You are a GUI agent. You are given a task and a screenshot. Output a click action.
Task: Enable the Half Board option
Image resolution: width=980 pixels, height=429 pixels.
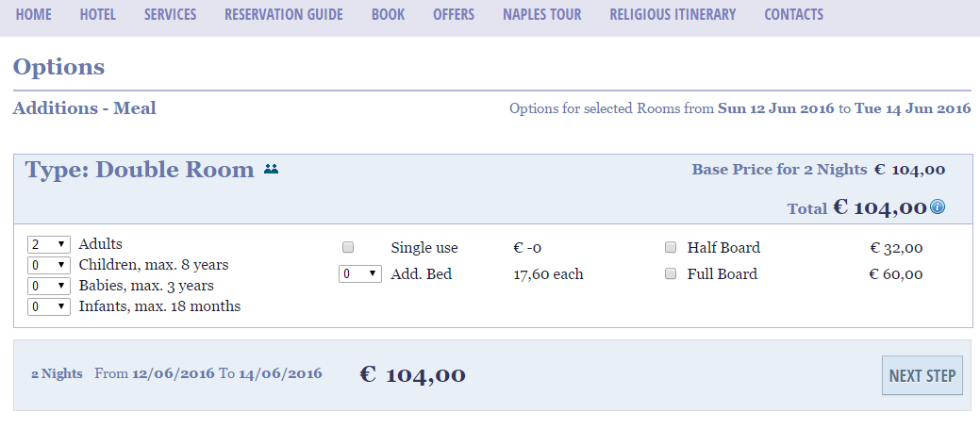coord(671,247)
